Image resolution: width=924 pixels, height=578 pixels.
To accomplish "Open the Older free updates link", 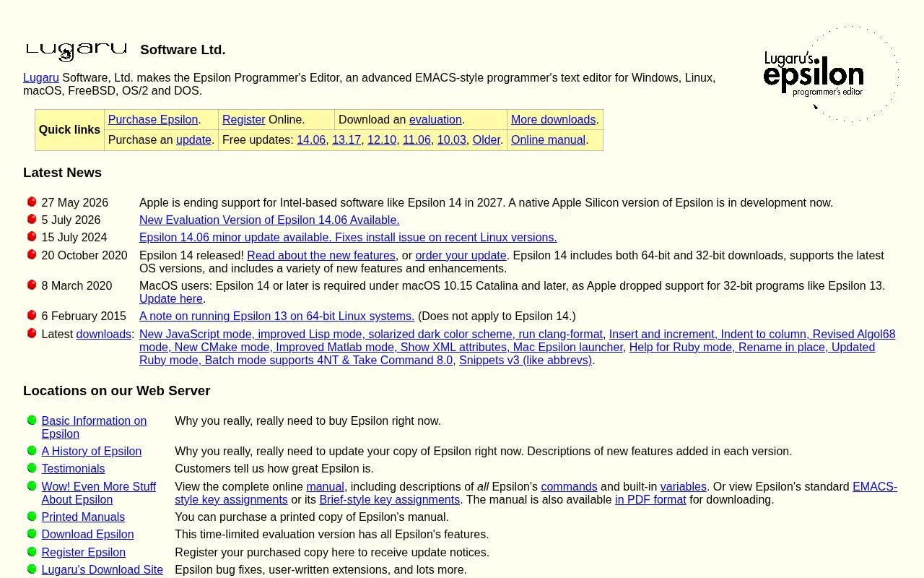I will point(487,140).
